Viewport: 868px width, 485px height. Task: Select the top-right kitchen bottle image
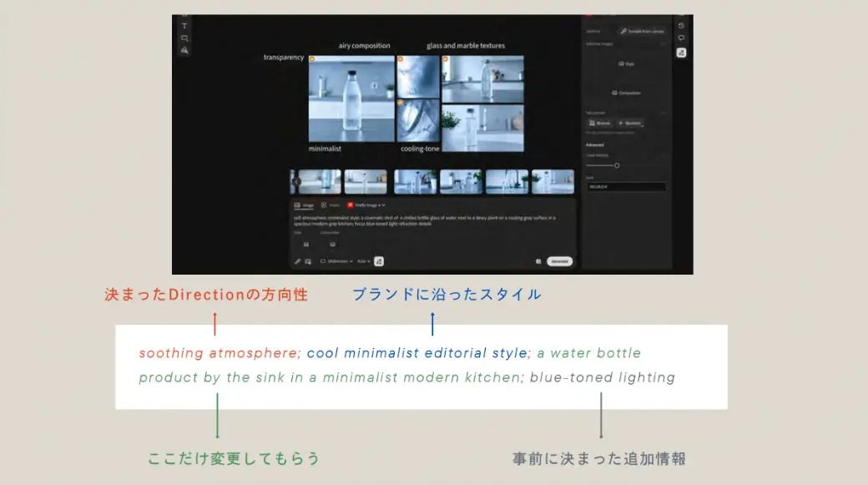482,78
